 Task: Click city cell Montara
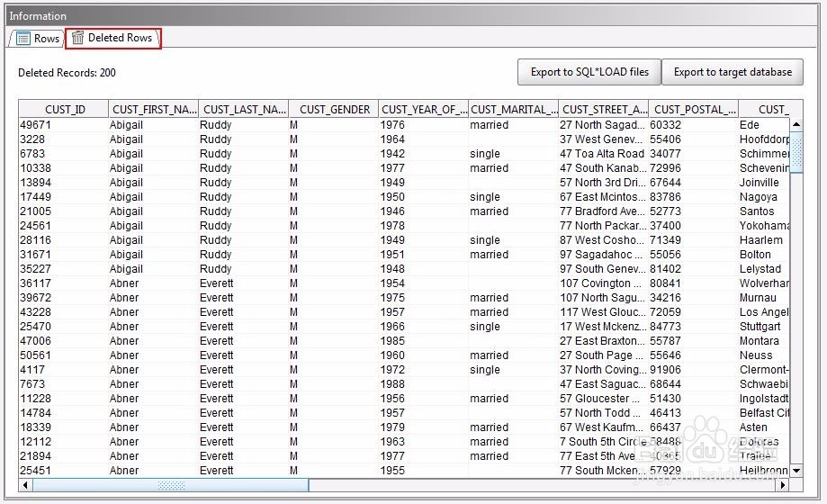coord(764,341)
